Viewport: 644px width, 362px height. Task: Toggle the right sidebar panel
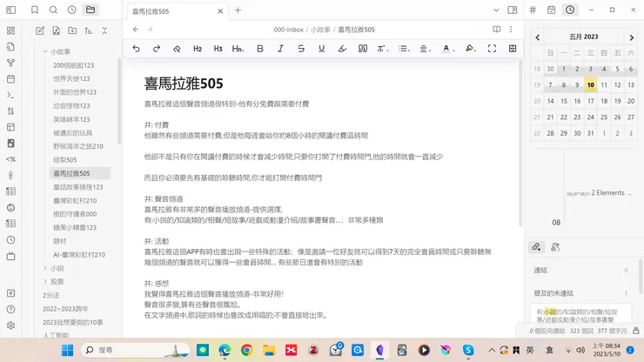[513, 10]
